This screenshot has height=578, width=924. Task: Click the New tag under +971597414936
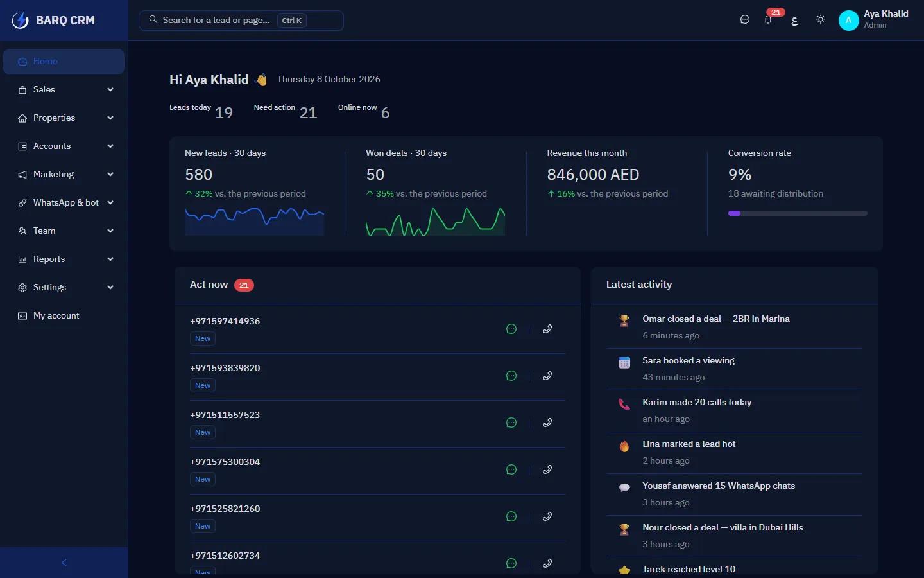203,338
